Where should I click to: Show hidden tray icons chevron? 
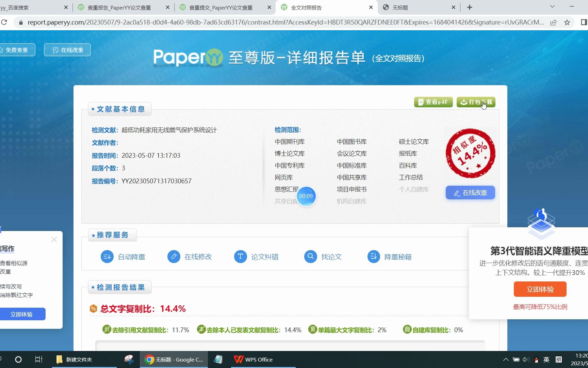pos(506,359)
